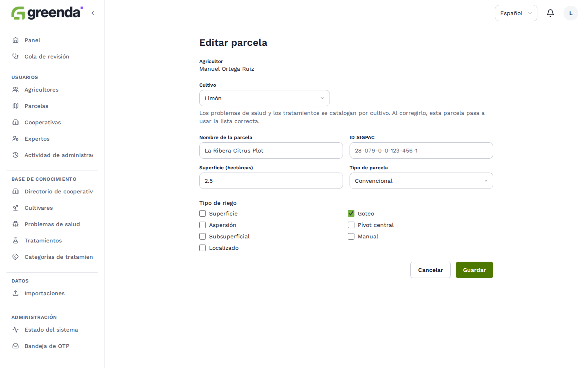Click the Cancelar button
Screen dimensions: 588x368
[430, 270]
